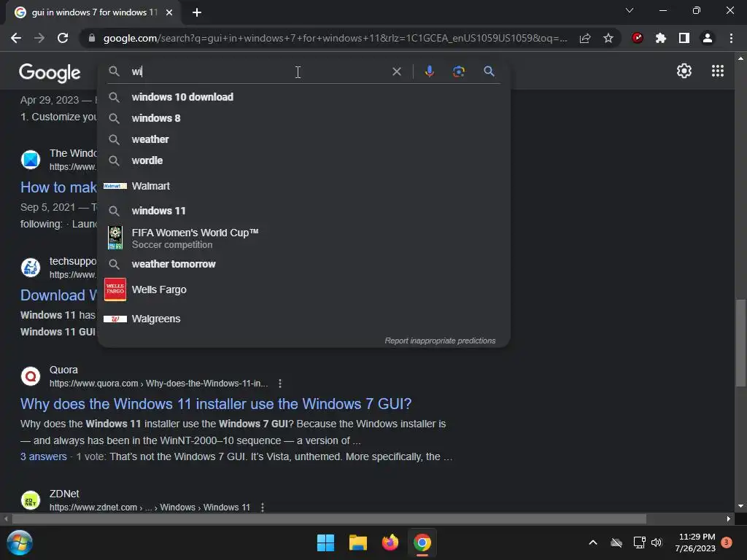Open the volume control in tray

(x=657, y=542)
